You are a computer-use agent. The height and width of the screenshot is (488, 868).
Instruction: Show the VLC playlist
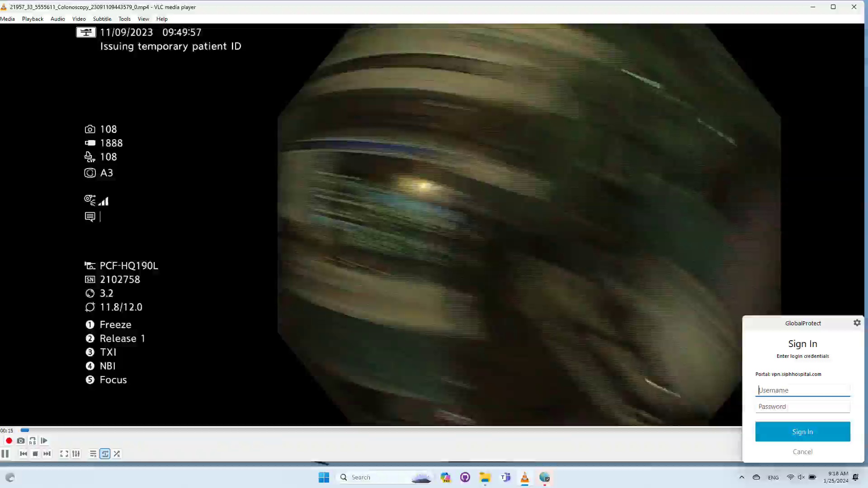pyautogui.click(x=93, y=454)
